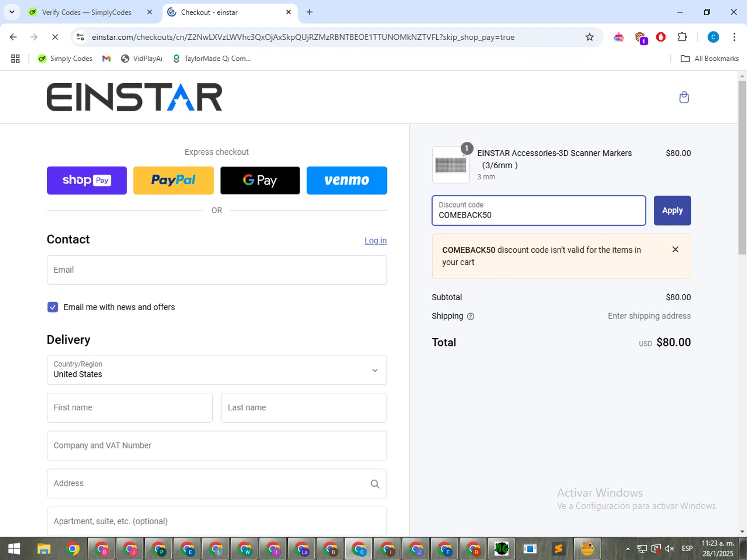
Task: Close the Verify Codes tab
Action: click(x=149, y=12)
